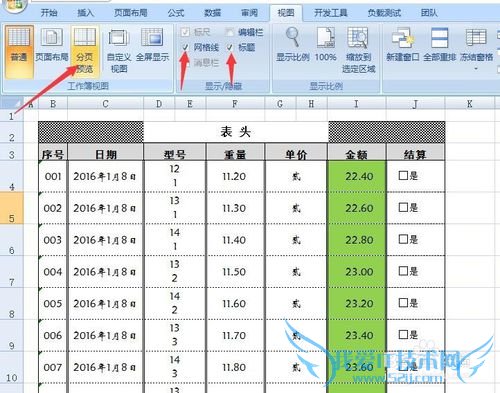Uncheck the 标题 headings checkbox
Screen dimensions: 500x393
[229, 47]
